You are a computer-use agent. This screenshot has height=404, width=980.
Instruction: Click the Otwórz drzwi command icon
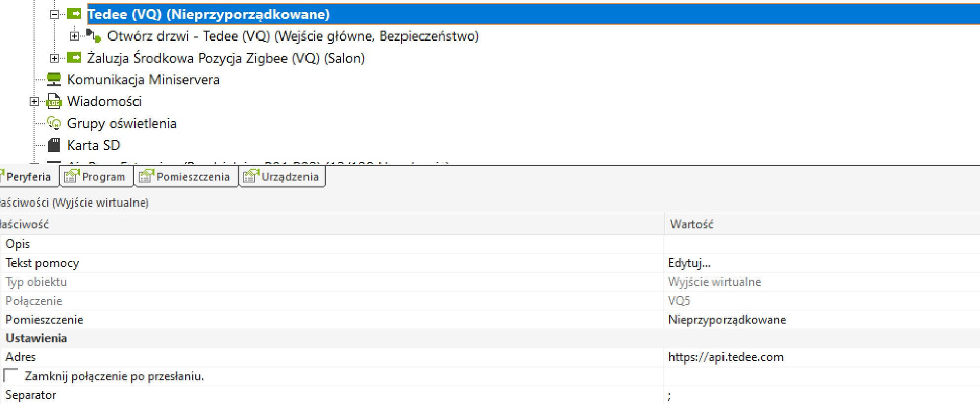[x=94, y=36]
